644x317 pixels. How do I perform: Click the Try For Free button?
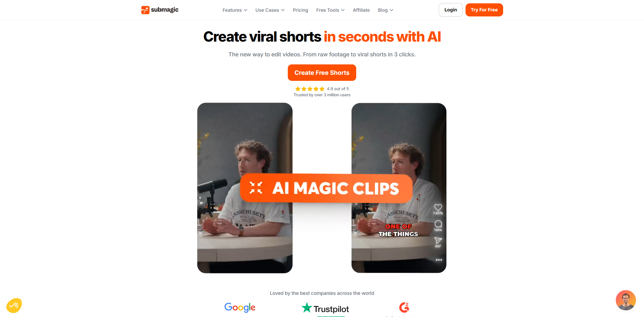pos(484,10)
